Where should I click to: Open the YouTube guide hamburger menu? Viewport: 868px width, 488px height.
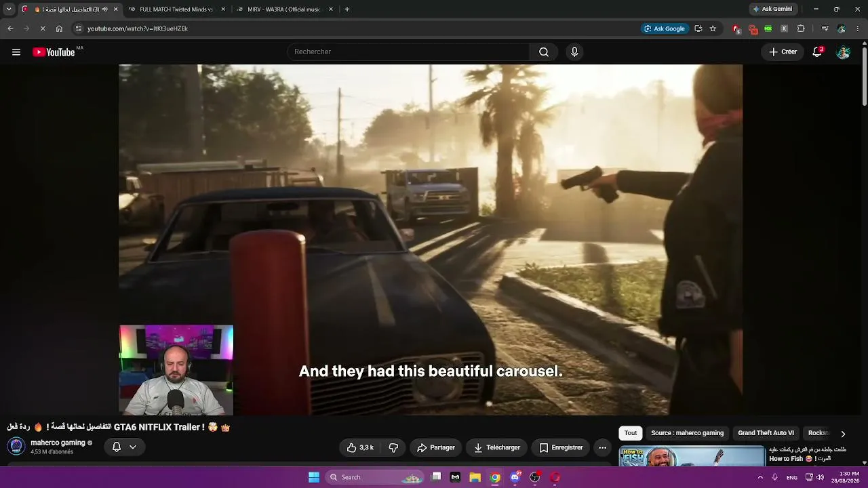point(16,52)
